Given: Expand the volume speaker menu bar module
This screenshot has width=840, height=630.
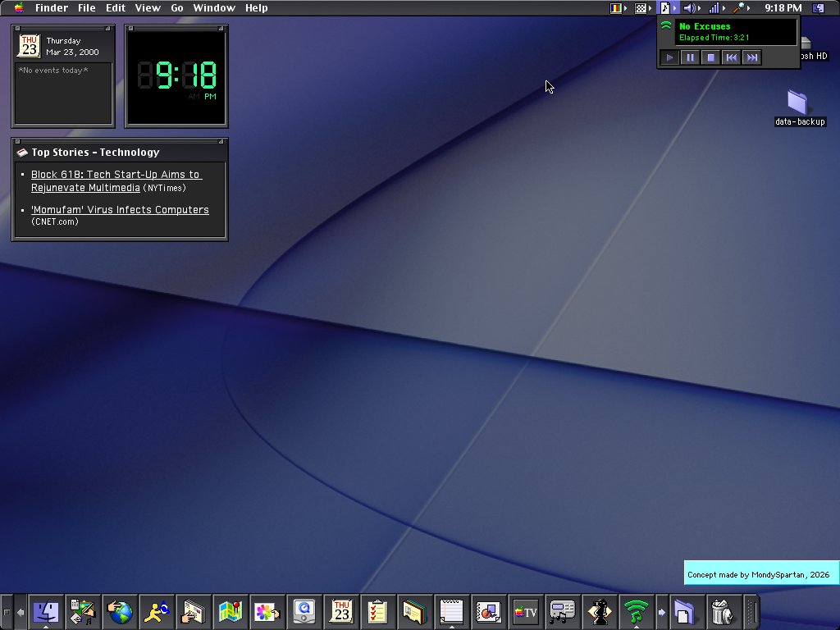Looking at the screenshot, I should click(x=692, y=8).
